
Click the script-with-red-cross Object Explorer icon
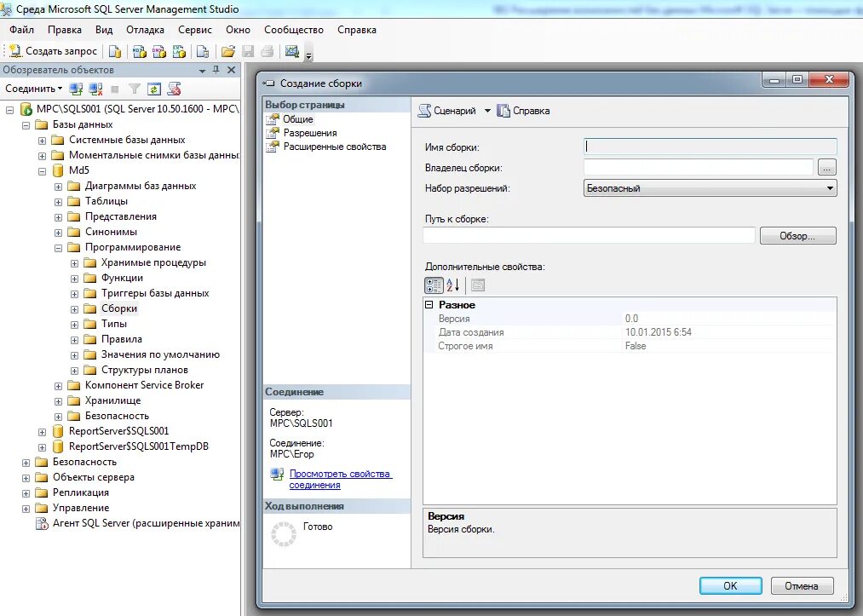(174, 89)
